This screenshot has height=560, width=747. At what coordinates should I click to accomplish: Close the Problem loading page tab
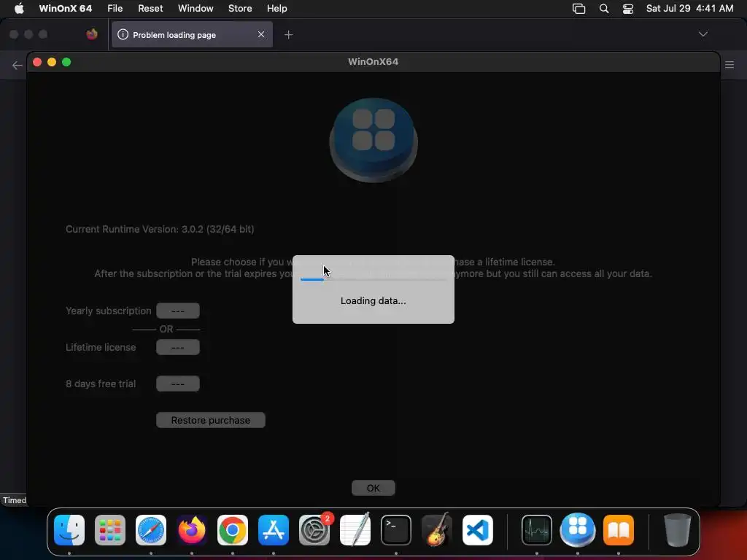(x=261, y=34)
